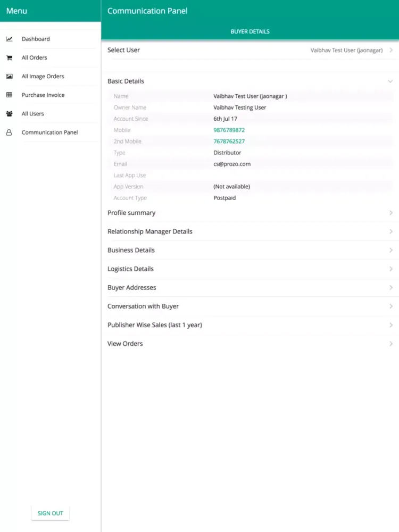This screenshot has width=399, height=532.
Task: Open the Select User chooser
Action: pos(250,50)
